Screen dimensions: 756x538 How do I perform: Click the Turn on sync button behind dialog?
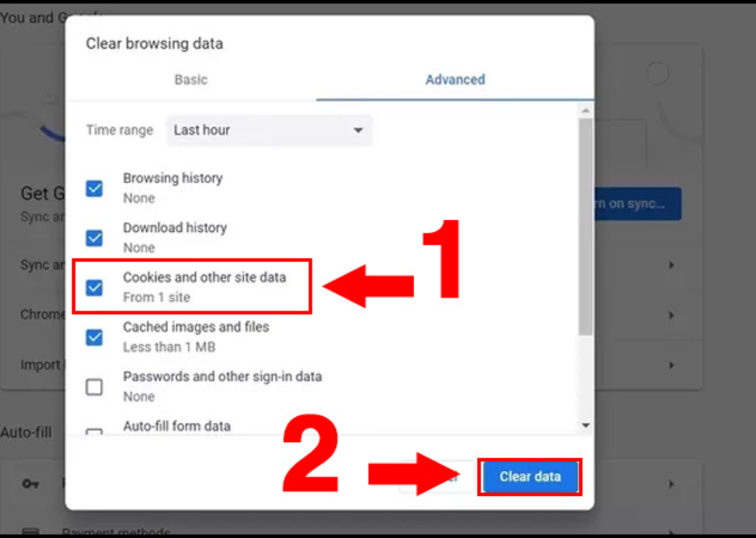pyautogui.click(x=637, y=204)
